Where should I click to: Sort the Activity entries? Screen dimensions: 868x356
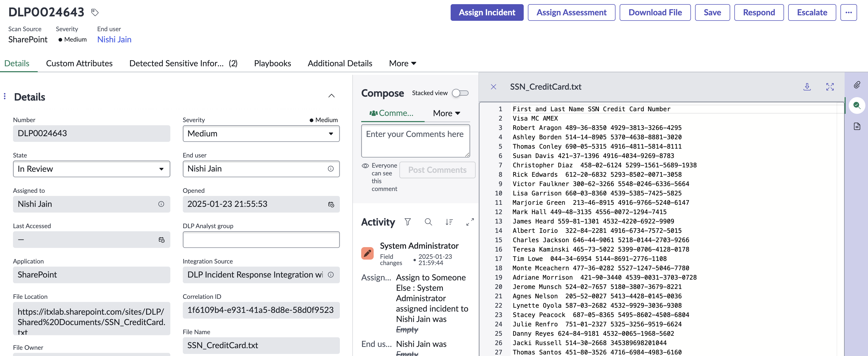click(x=449, y=222)
